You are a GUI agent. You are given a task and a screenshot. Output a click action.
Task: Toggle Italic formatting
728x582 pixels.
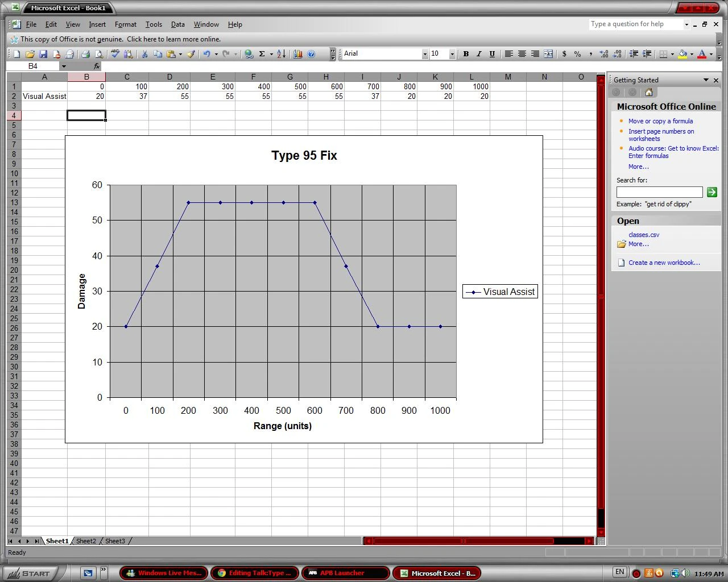[479, 54]
